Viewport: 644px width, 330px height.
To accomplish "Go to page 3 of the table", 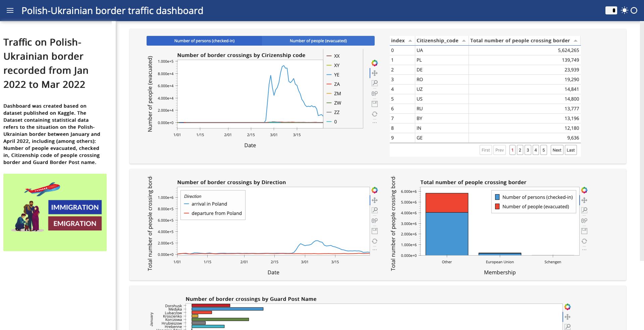I will [x=528, y=150].
